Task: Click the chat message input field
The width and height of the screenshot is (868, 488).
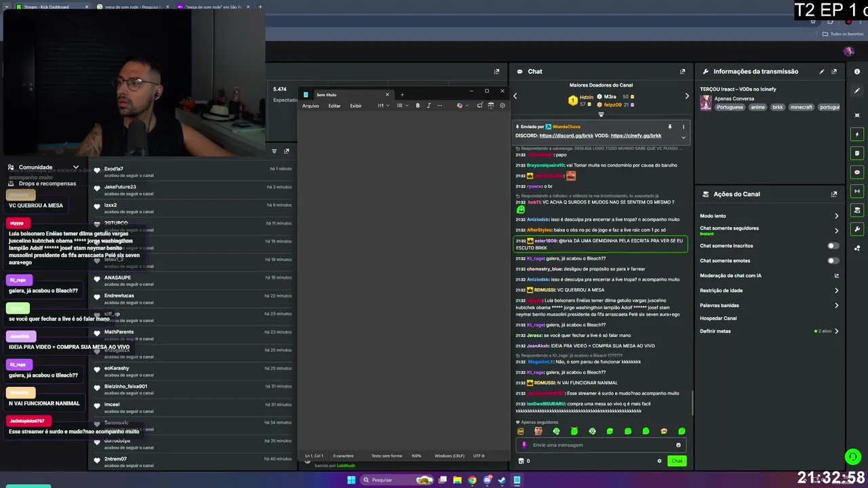Action: tap(601, 445)
